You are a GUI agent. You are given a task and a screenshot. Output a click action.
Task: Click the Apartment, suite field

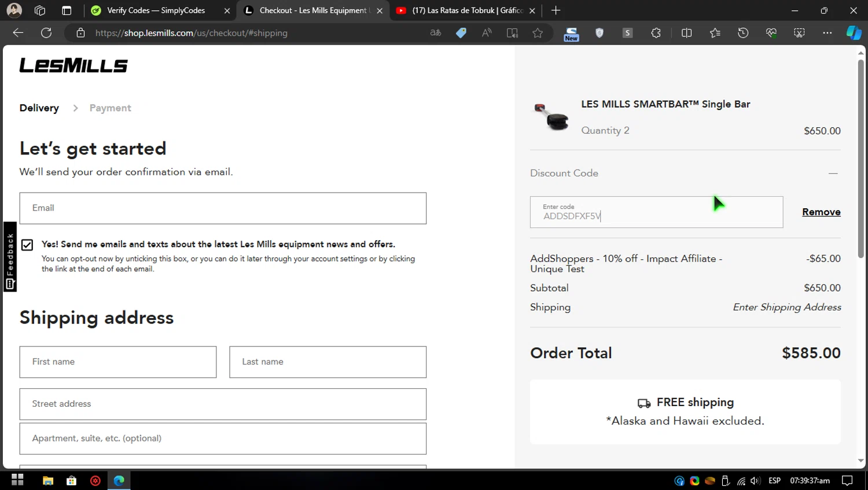click(x=223, y=439)
